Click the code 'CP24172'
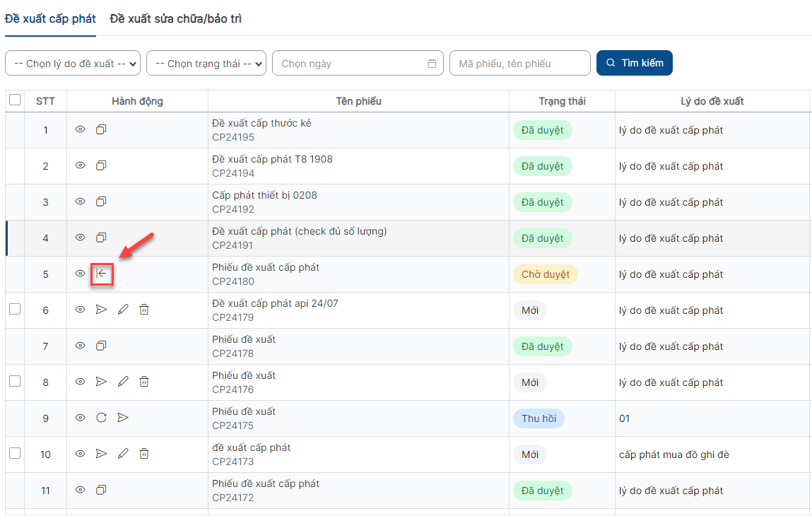The width and height of the screenshot is (812, 516). pyautogui.click(x=233, y=498)
